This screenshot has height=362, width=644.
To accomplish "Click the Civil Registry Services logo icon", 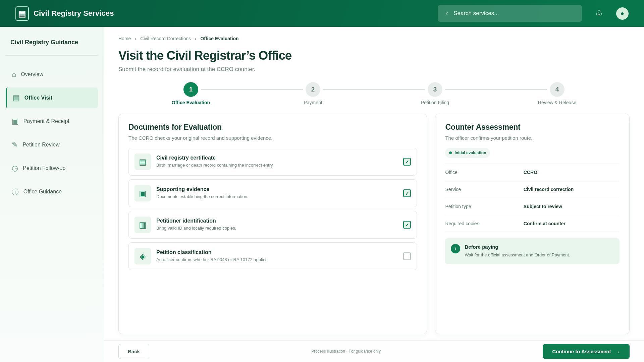I will 22,13.
